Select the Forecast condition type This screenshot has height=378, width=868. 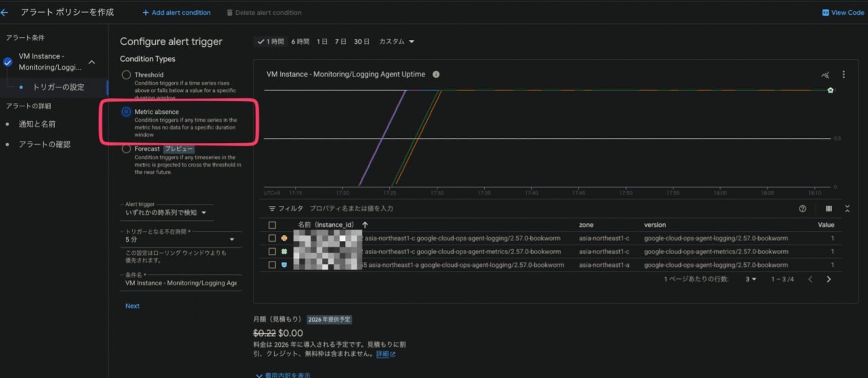pos(126,149)
